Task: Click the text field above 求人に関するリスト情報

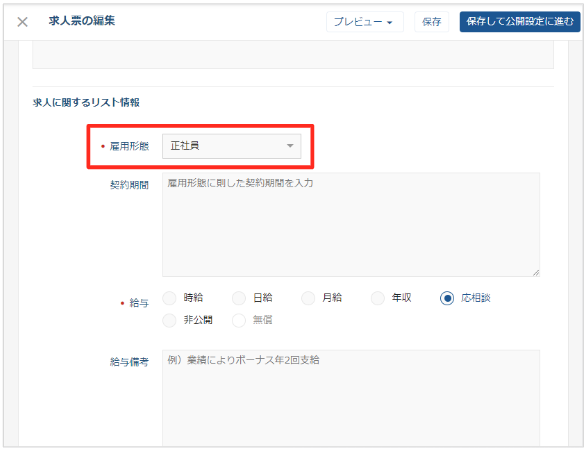Action: coord(293,55)
